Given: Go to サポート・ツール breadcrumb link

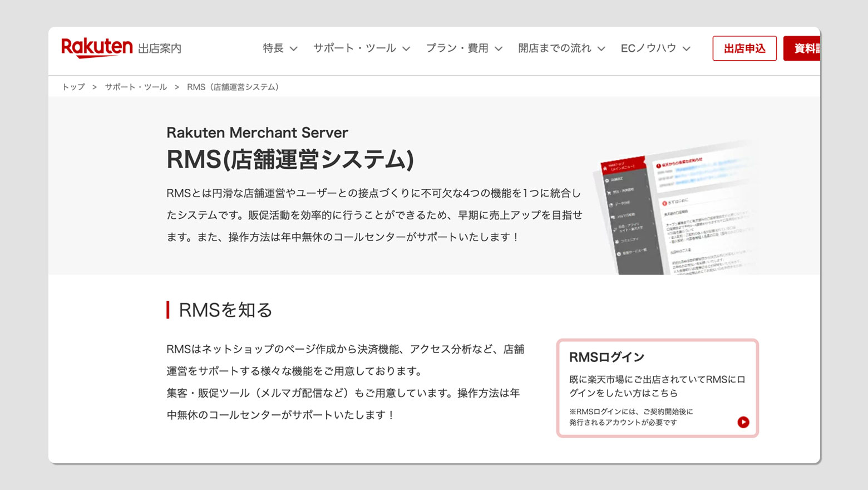Looking at the screenshot, I should (136, 87).
